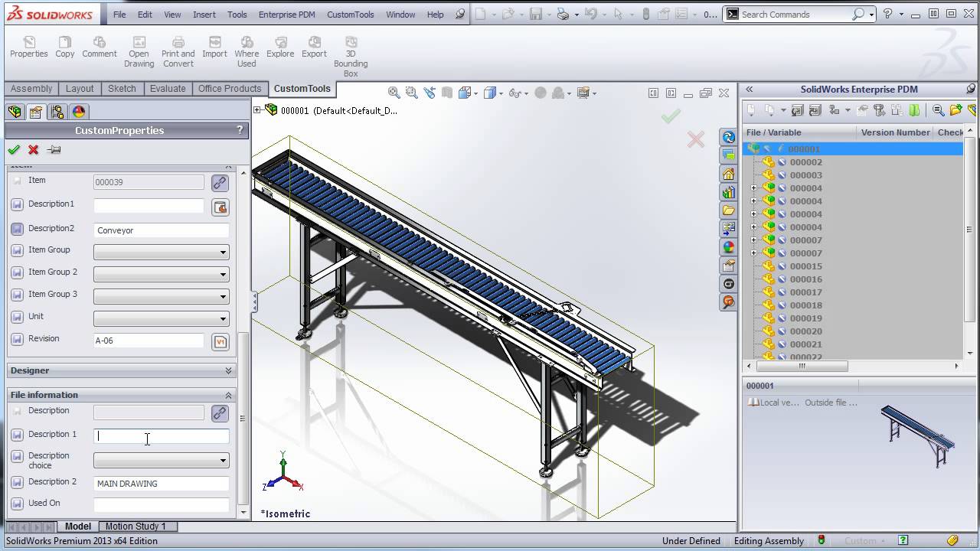
Task: Click the File / Variable column header
Action: pos(799,132)
